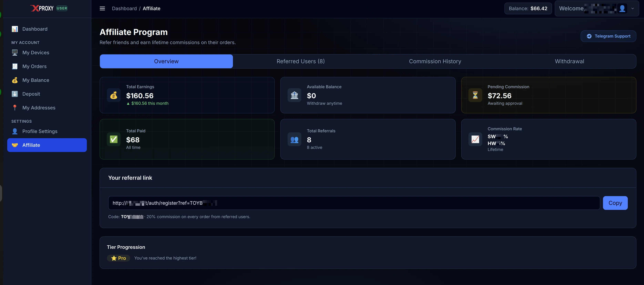This screenshot has width=644, height=285.
Task: Click the Telegram paper plane icon
Action: (x=589, y=36)
